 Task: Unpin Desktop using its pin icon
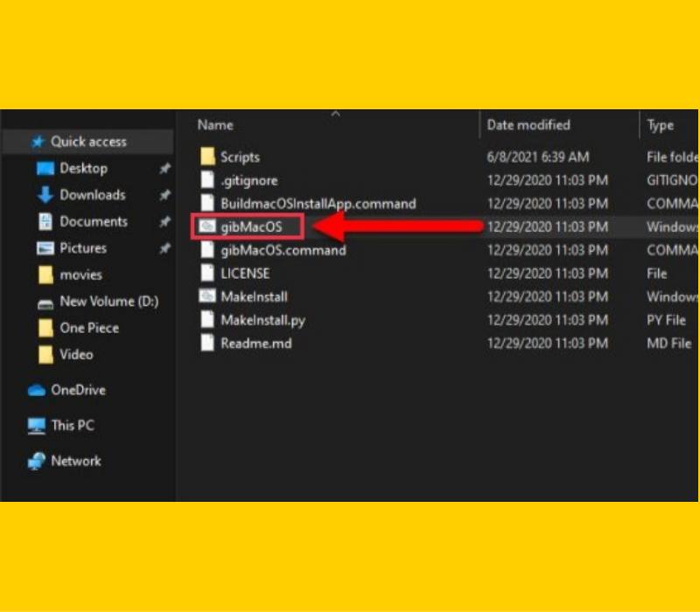pos(164,169)
